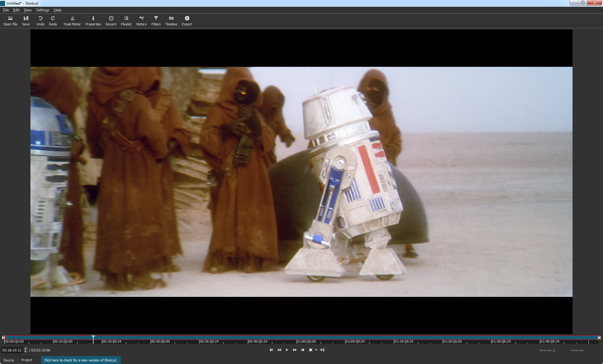Viewport: 603px width, 364px height.
Task: Click the in-point marker at scrub bar start
Action: pos(3,338)
